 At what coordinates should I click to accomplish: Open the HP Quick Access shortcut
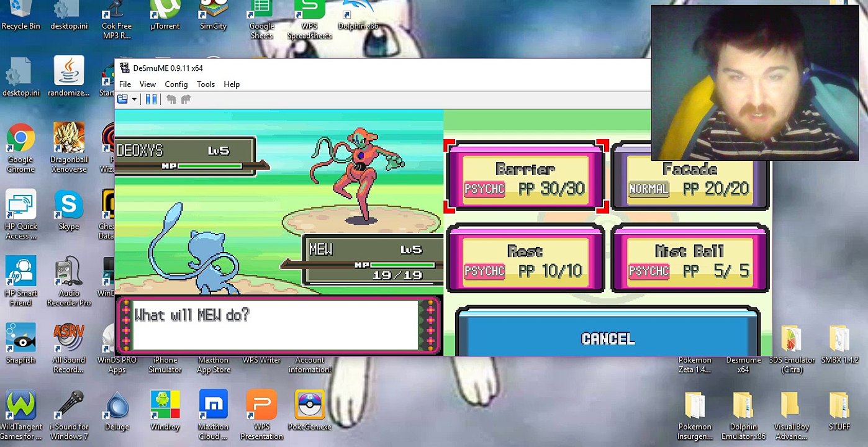click(21, 214)
